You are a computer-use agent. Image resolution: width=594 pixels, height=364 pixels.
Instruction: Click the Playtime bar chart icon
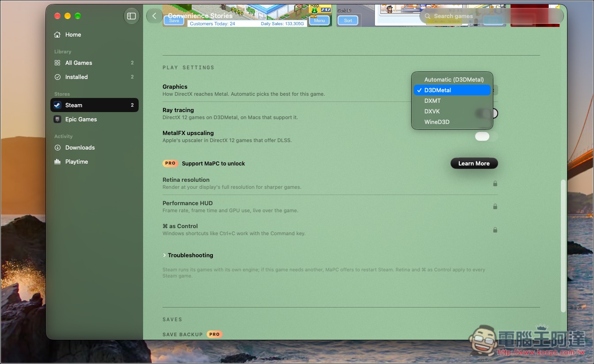pos(57,161)
